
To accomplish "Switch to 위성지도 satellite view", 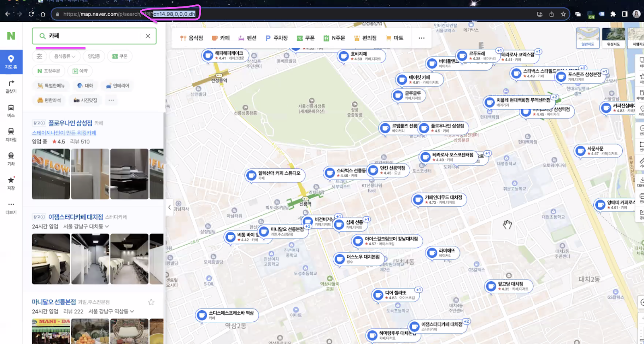I will point(613,38).
